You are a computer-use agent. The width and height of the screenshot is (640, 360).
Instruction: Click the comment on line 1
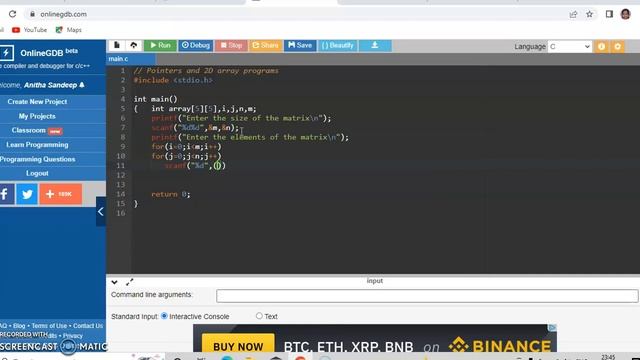tap(206, 71)
